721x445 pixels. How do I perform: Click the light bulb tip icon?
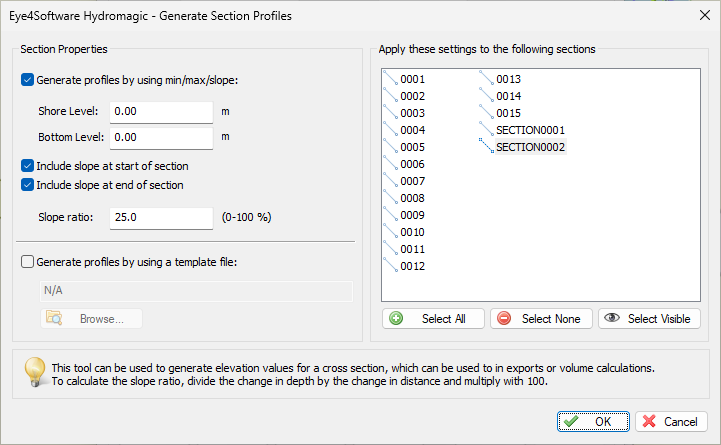[35, 372]
